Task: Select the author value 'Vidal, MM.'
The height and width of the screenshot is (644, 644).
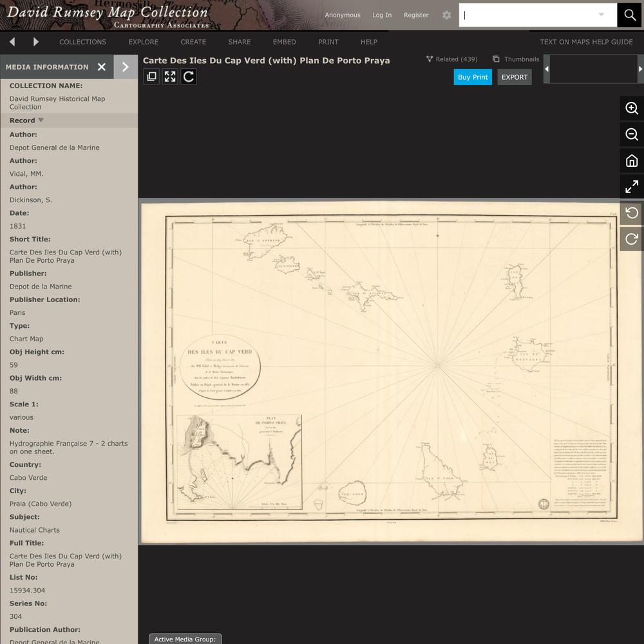Action: tap(26, 174)
